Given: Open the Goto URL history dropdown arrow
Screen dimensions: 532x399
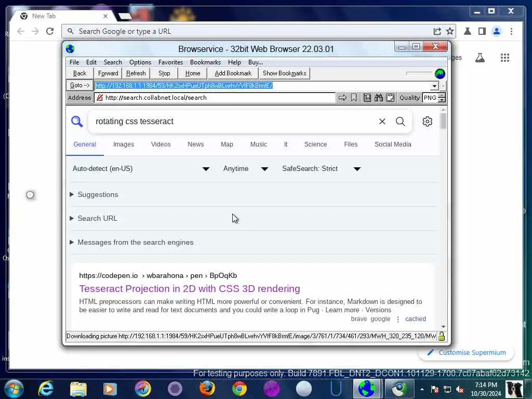Looking at the screenshot, I should (434, 86).
